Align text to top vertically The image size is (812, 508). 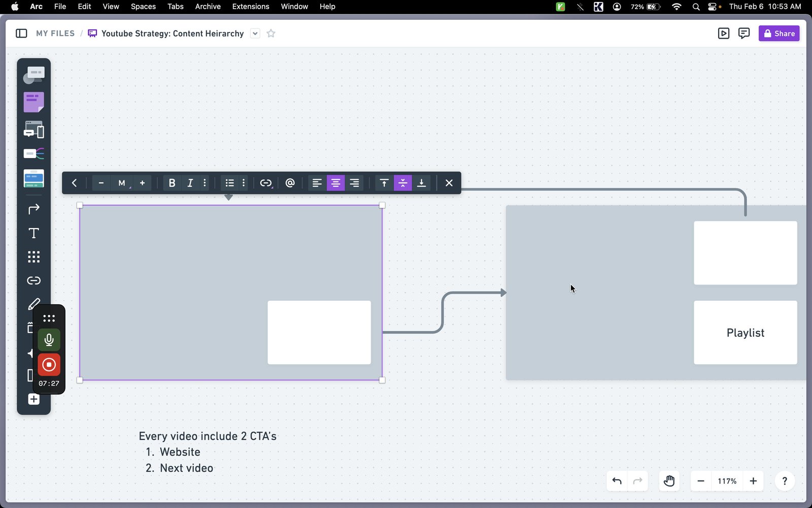coord(384,183)
